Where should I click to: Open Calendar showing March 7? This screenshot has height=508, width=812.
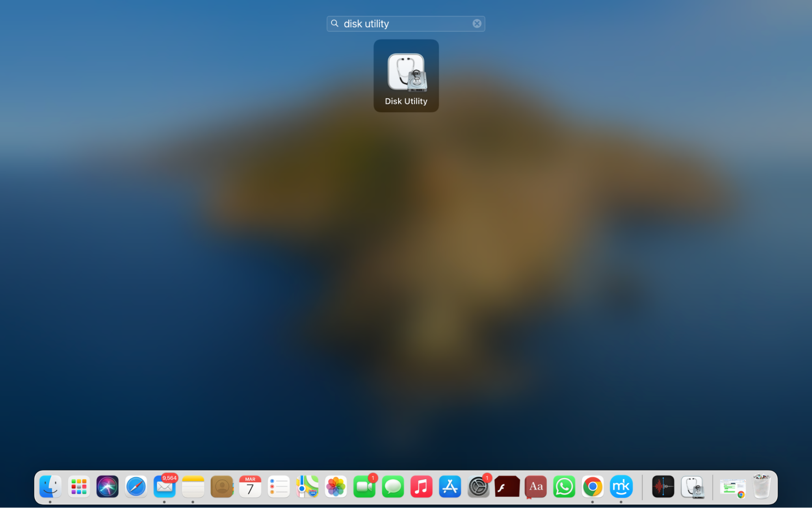250,486
